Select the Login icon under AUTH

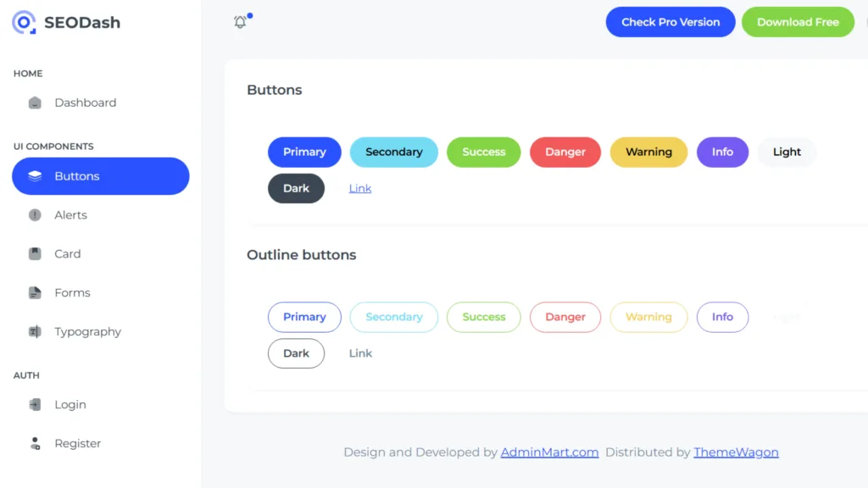[x=36, y=404]
